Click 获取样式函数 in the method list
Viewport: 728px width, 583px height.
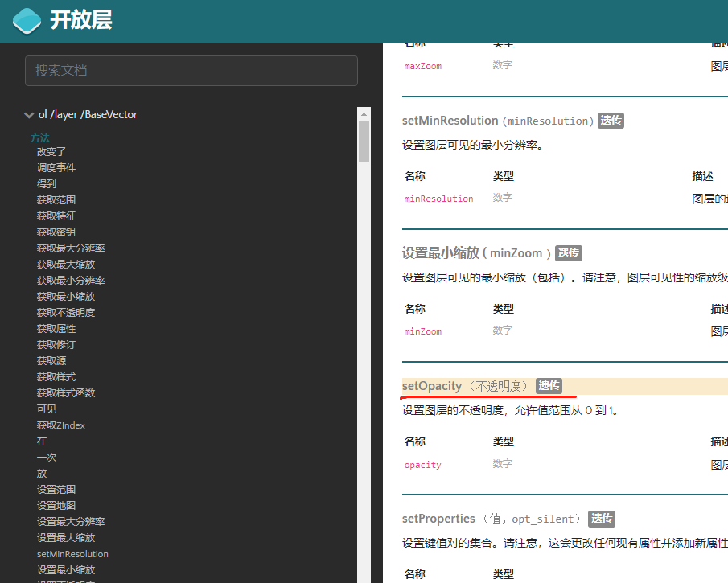[66, 393]
